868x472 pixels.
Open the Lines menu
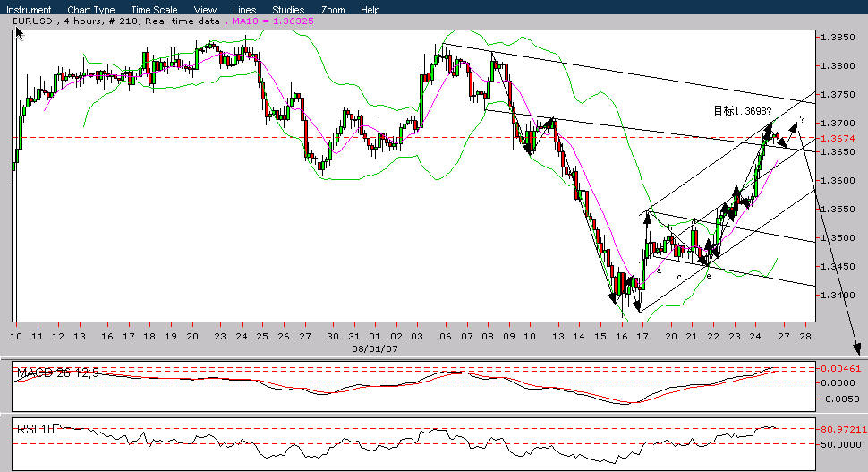(244, 10)
